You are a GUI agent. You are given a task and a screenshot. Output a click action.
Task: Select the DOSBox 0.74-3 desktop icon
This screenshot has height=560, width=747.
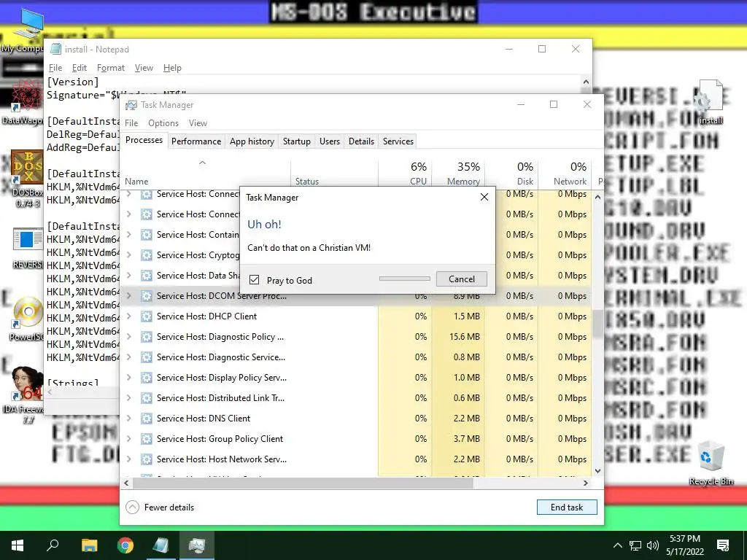tap(28, 179)
